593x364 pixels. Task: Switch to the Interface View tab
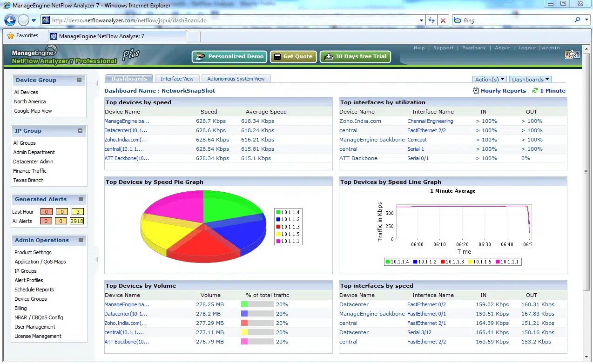pos(177,79)
